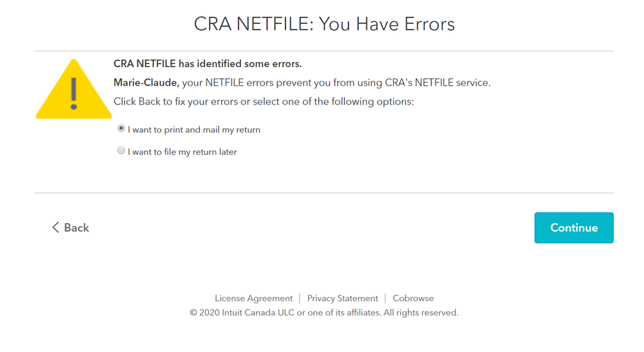The width and height of the screenshot is (644, 352).
Task: Go back using the Back link
Action: coord(71,228)
